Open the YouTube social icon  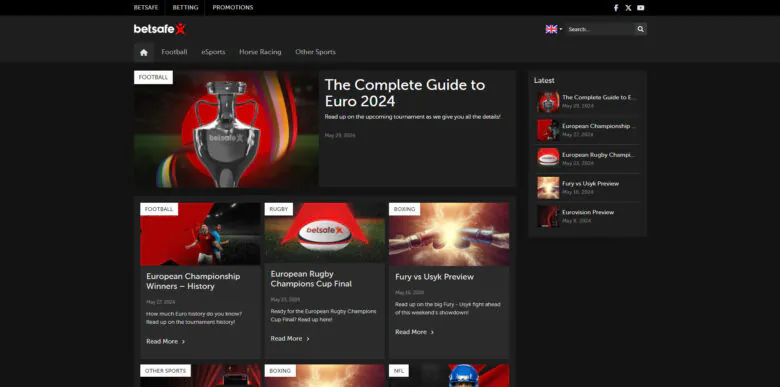click(641, 7)
